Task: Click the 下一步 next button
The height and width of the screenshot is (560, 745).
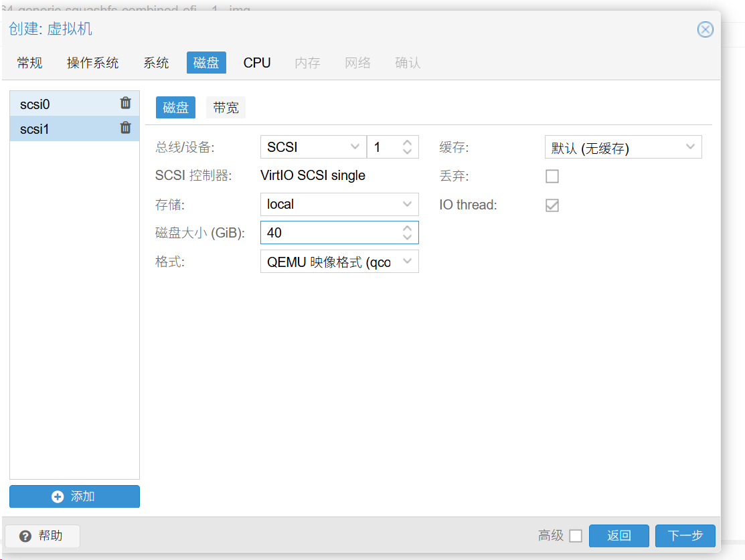Action: point(685,536)
